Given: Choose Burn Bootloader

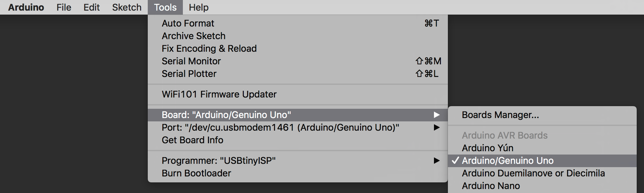Looking at the screenshot, I should point(196,173).
